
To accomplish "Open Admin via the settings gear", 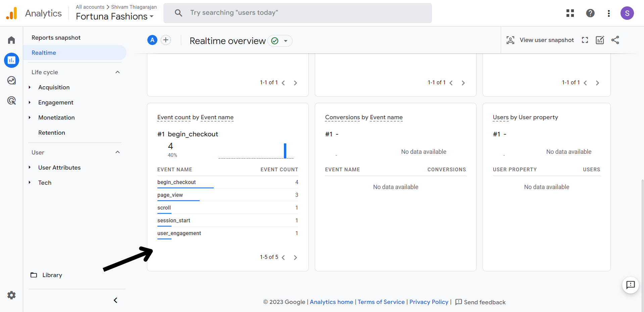I will coord(11,295).
